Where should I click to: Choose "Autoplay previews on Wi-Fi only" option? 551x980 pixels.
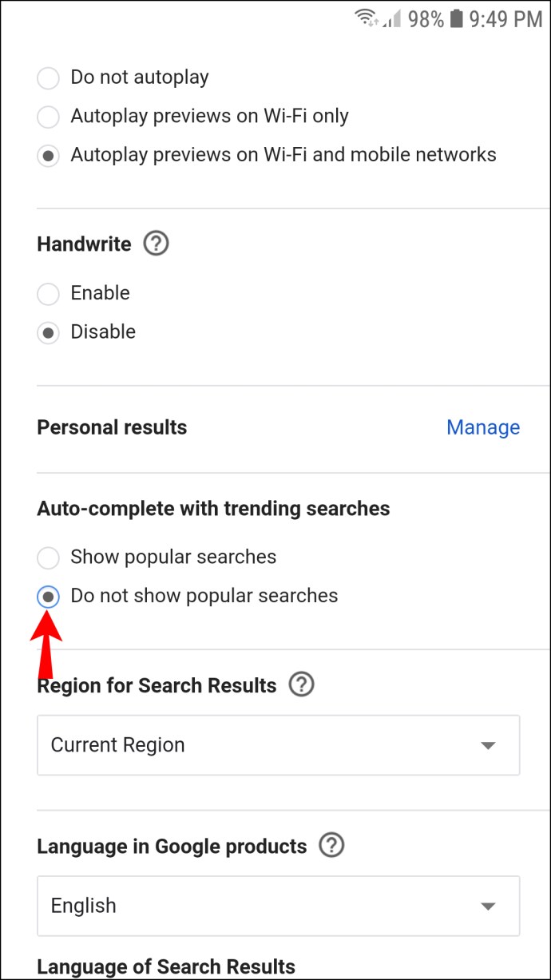pyautogui.click(x=49, y=117)
